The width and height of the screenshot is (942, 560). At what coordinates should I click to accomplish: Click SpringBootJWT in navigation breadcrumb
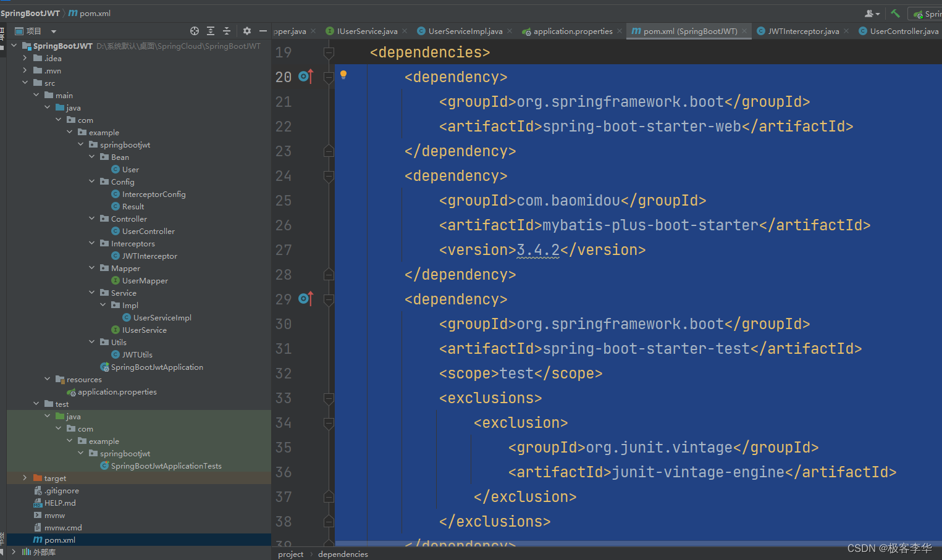30,13
